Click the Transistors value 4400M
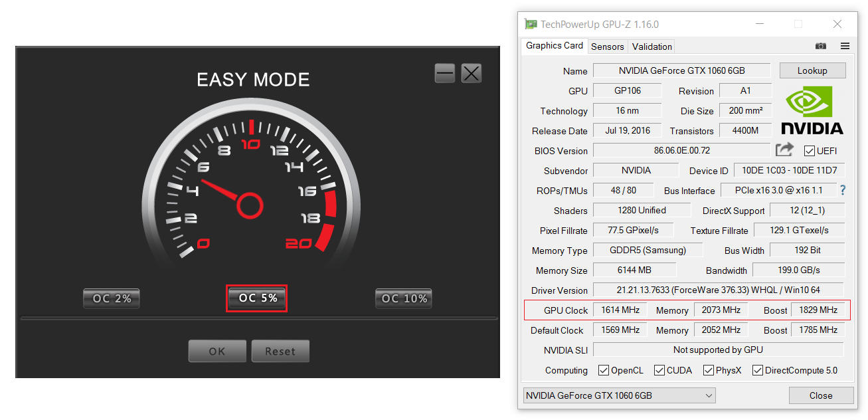This screenshot has width=868, height=420. click(746, 130)
